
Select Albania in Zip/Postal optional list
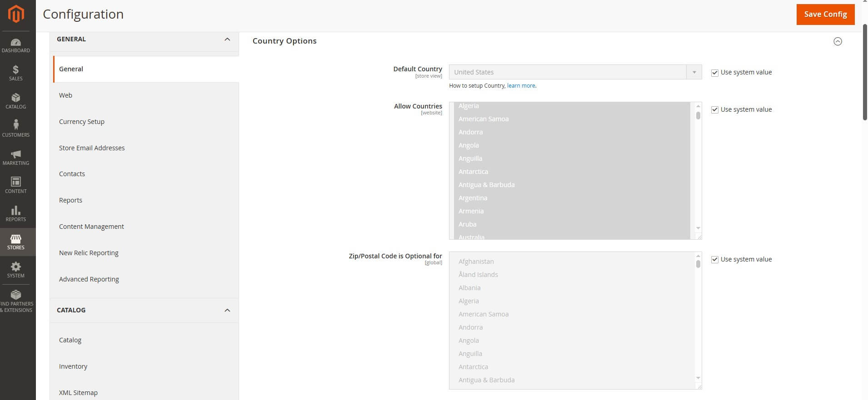572,288
